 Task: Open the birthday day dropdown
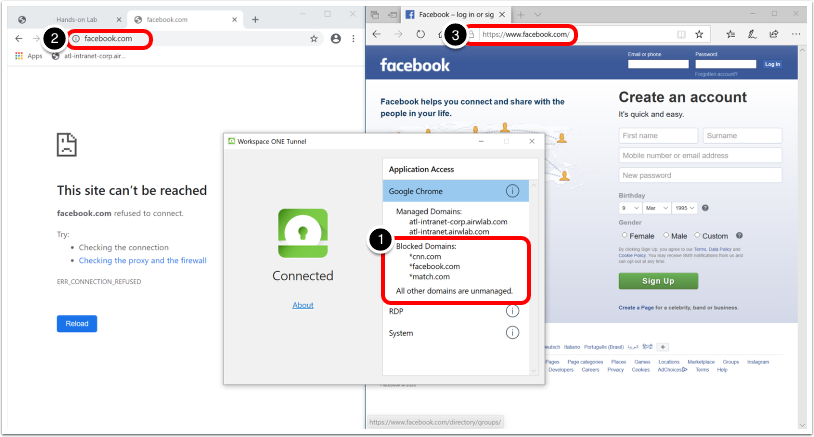click(x=628, y=208)
